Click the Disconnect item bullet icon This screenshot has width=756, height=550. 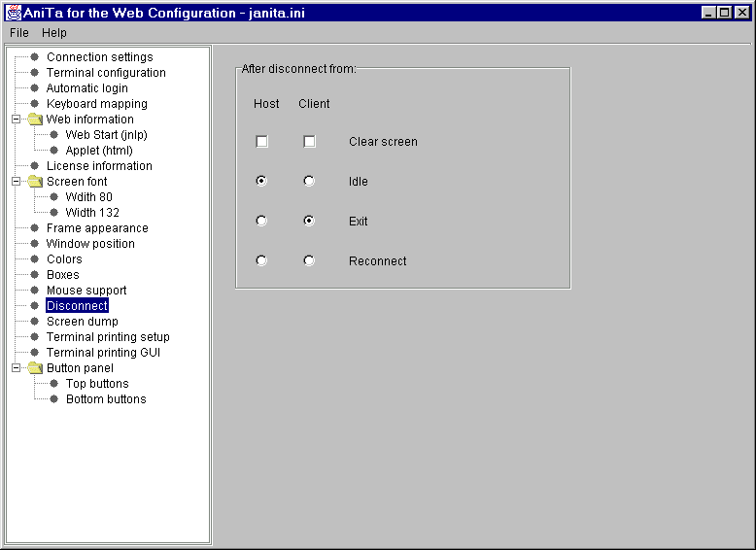35,305
